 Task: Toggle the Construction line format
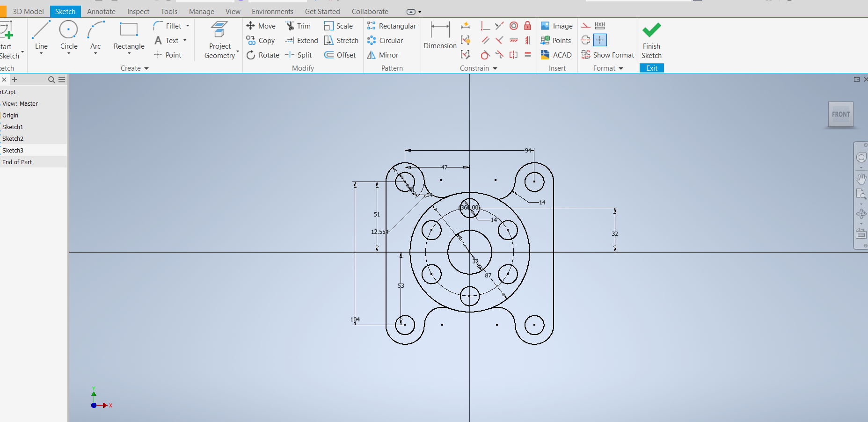click(x=586, y=26)
